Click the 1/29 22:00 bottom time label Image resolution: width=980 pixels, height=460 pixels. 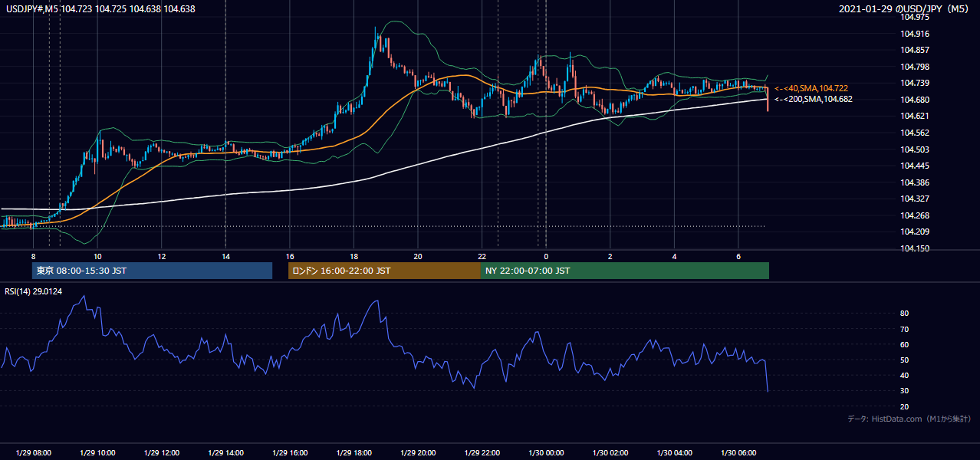482,453
